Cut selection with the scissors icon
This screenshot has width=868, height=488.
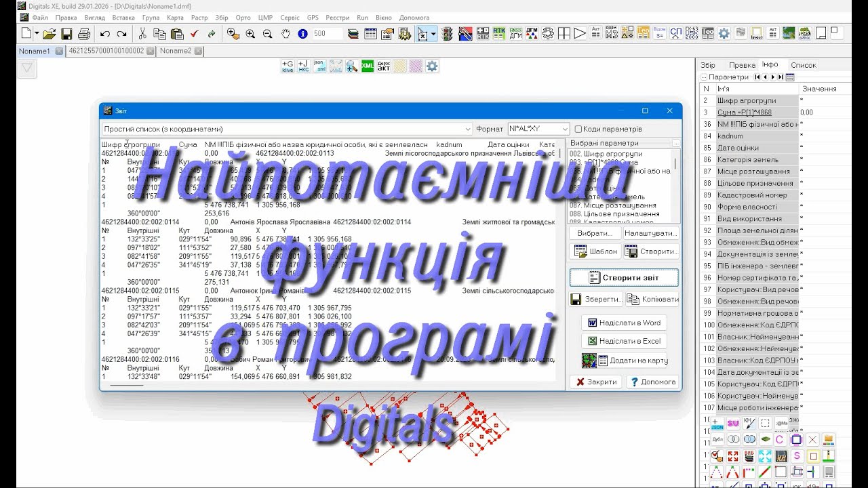(142, 33)
